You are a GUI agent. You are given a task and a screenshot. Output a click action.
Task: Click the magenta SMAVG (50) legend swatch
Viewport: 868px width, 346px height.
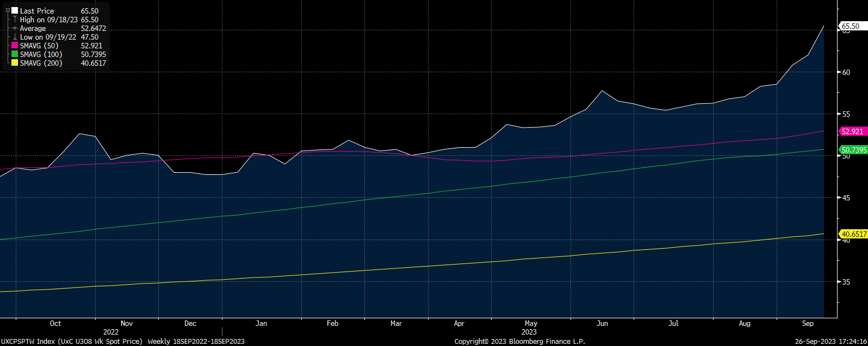[15, 46]
